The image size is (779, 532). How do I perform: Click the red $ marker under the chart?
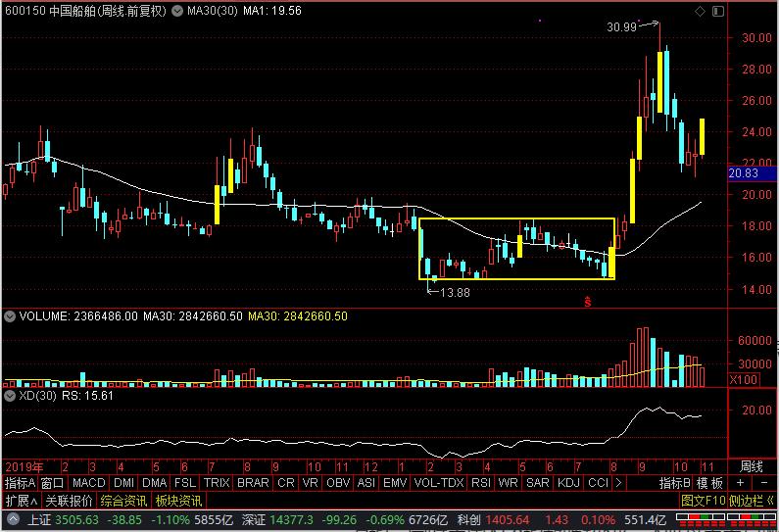pyautogui.click(x=588, y=302)
